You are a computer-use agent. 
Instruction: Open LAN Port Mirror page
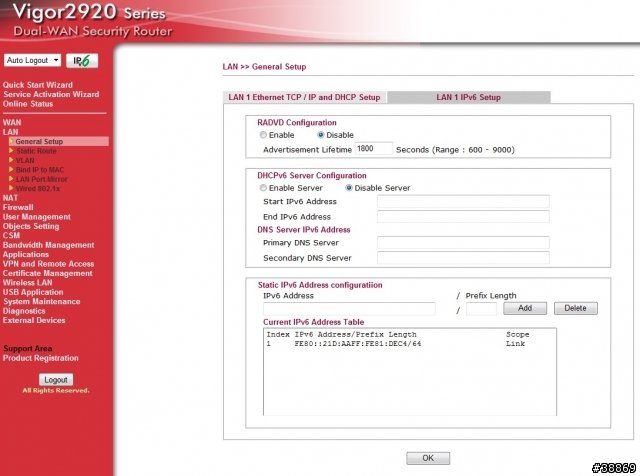click(42, 179)
